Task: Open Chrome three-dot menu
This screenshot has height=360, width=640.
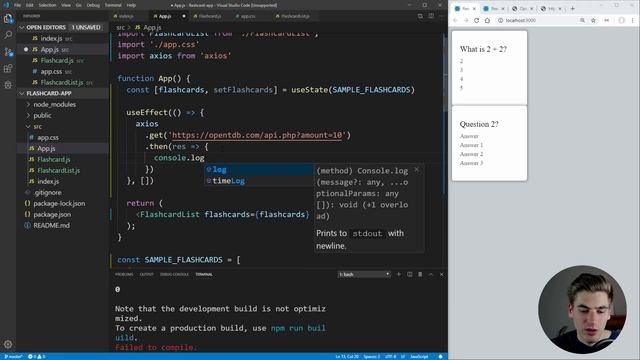Action: coord(633,20)
